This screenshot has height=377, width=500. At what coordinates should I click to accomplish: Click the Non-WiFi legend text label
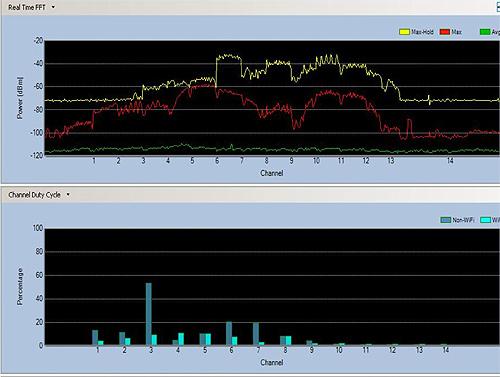[463, 220]
